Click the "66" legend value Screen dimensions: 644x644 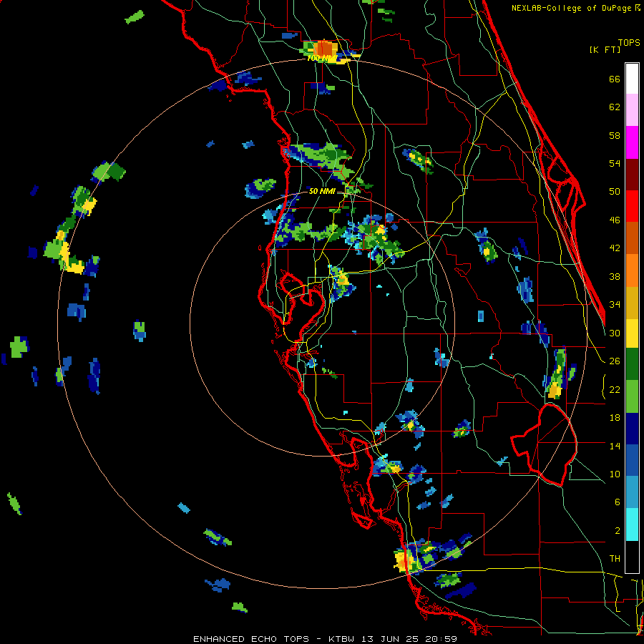pos(615,79)
